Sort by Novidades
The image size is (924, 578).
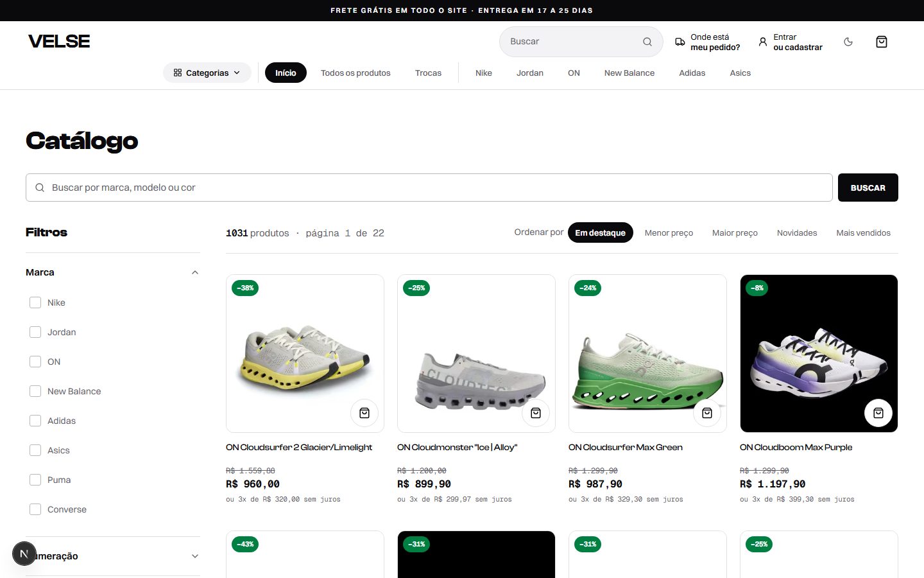797,232
